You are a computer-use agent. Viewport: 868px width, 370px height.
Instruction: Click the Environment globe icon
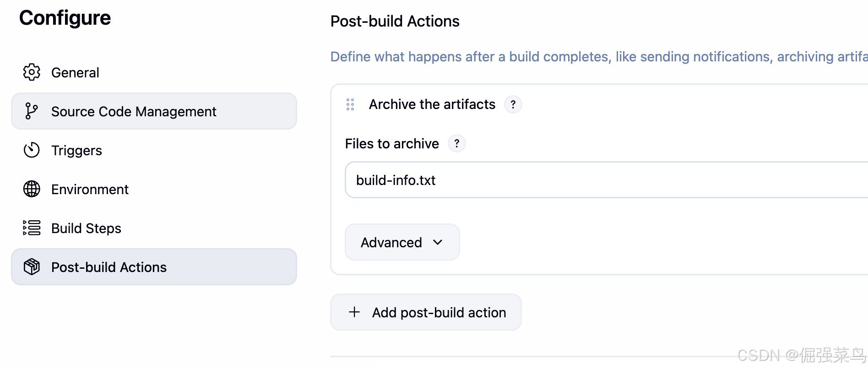point(32,189)
